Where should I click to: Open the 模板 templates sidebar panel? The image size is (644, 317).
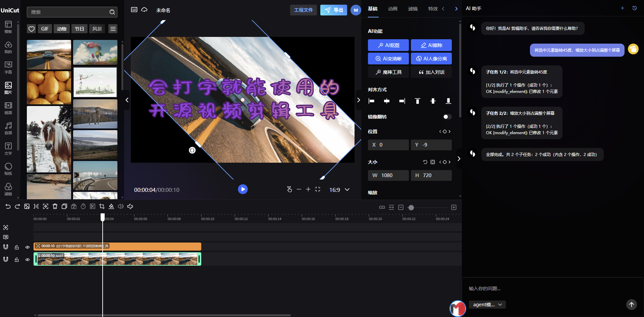click(8, 27)
